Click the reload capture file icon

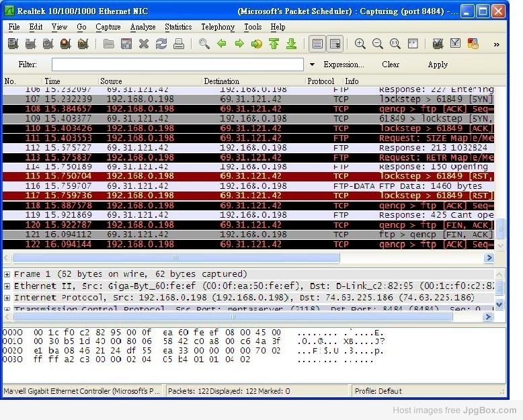tap(161, 44)
